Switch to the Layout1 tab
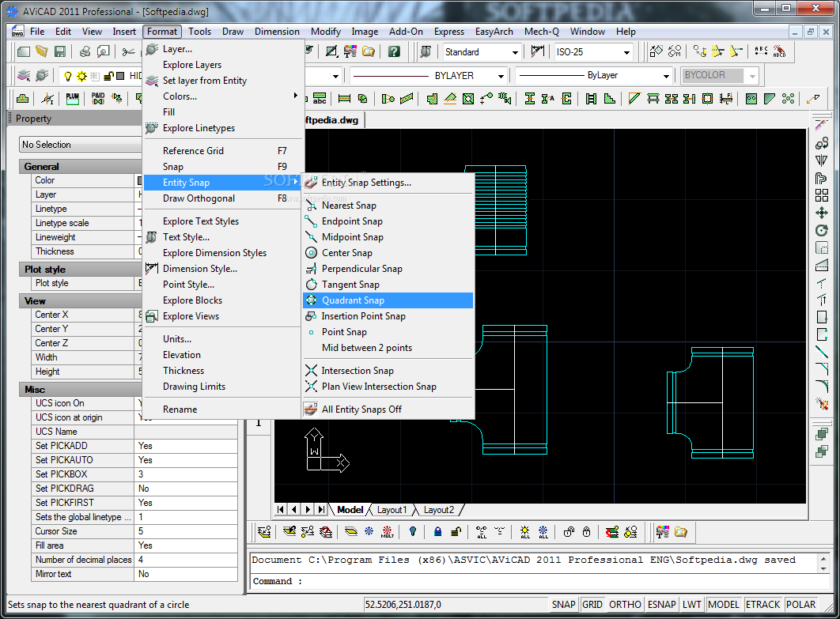The width and height of the screenshot is (840, 619). pyautogui.click(x=392, y=510)
